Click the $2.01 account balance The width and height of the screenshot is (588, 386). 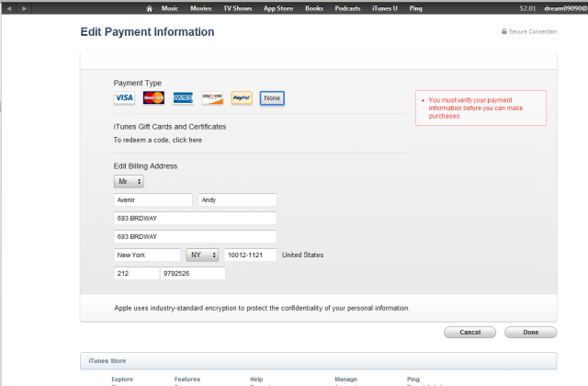pos(527,8)
